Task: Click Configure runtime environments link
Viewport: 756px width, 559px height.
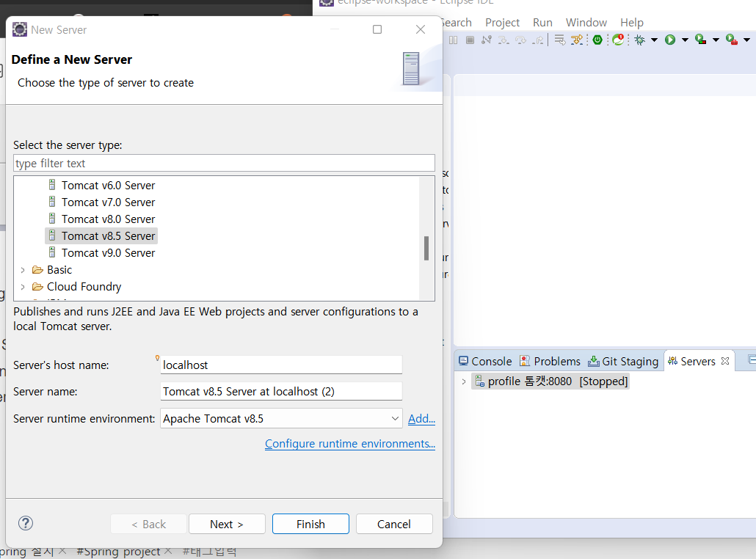Action: click(350, 443)
